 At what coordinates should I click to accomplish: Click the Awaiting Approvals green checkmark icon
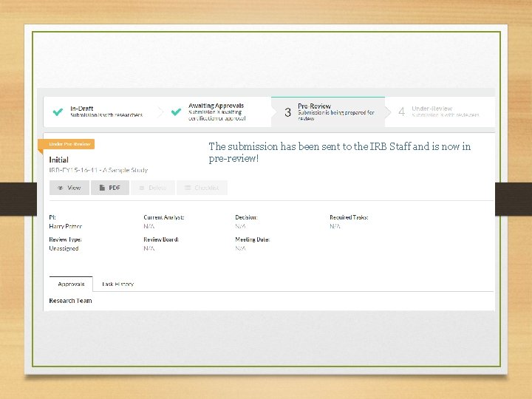[176, 112]
